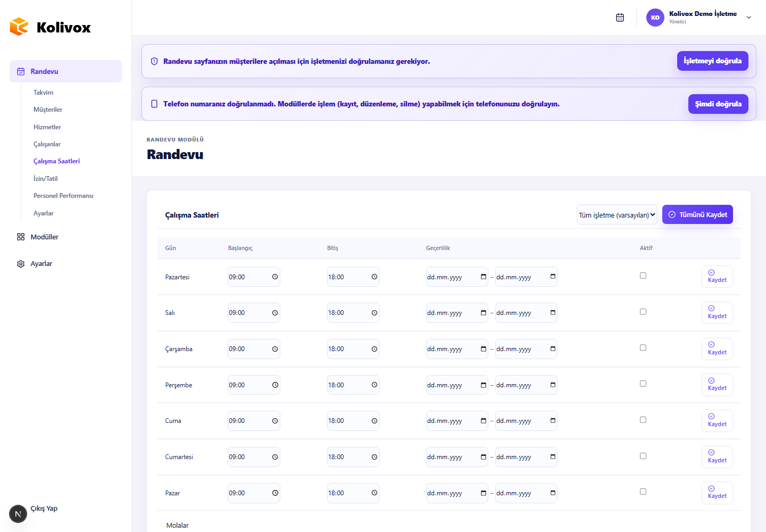This screenshot has height=532, width=766.
Task: Click the Pazar end time field
Action: [353, 493]
